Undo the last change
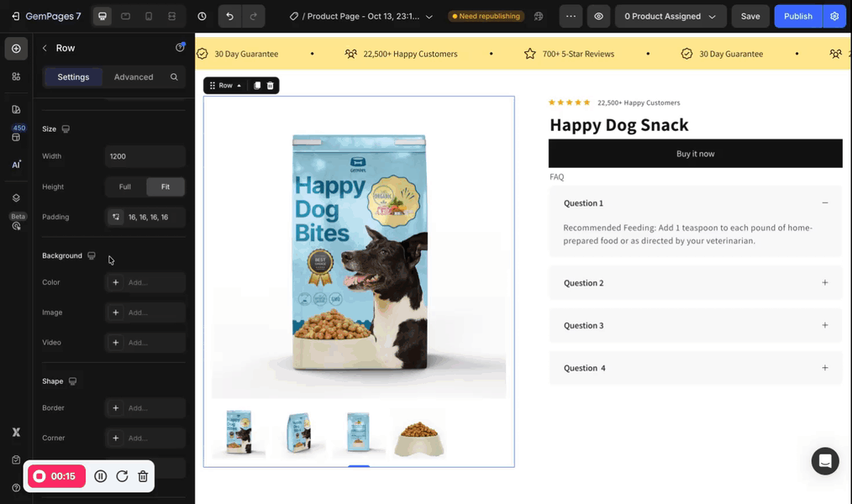852x504 pixels. (229, 16)
